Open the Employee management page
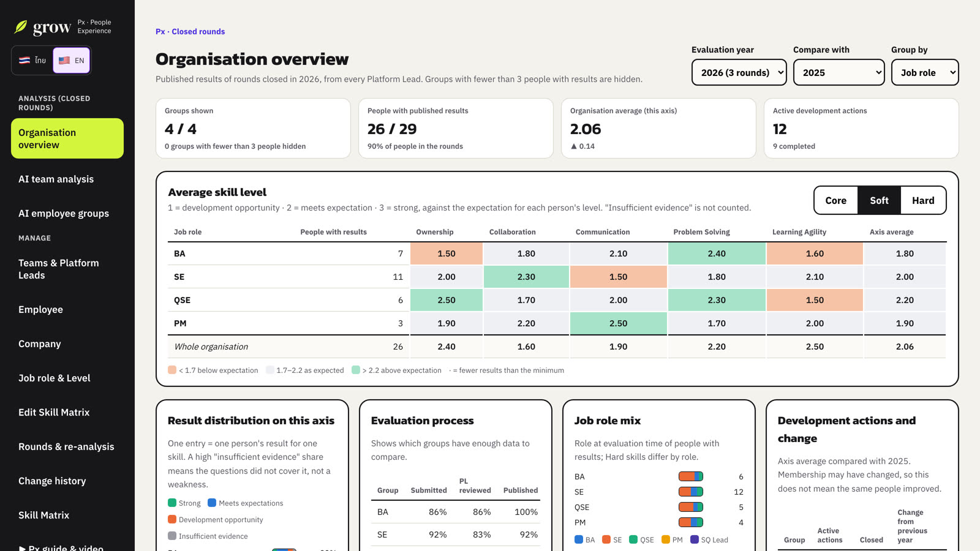The width and height of the screenshot is (980, 551). tap(67, 310)
